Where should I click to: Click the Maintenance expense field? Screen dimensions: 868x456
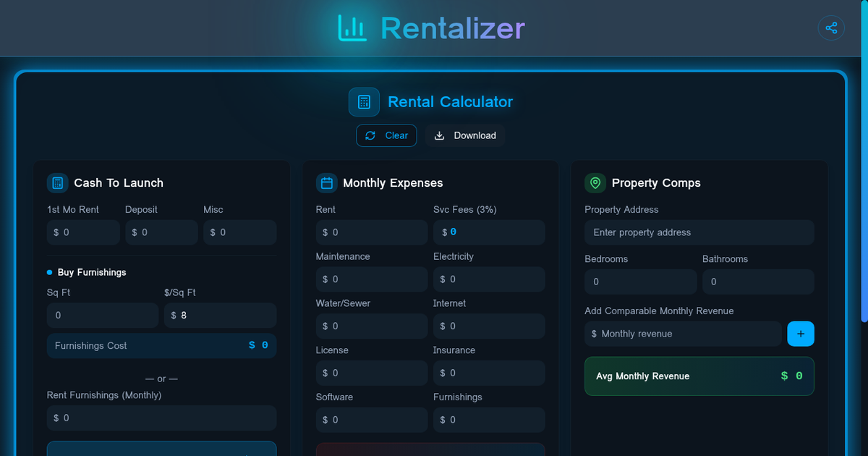[372, 279]
